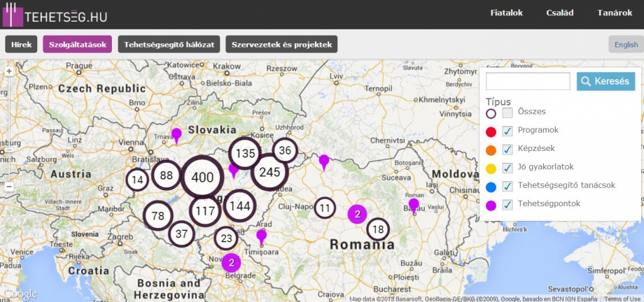Uncheck the Programok checkbox

pos(507,131)
